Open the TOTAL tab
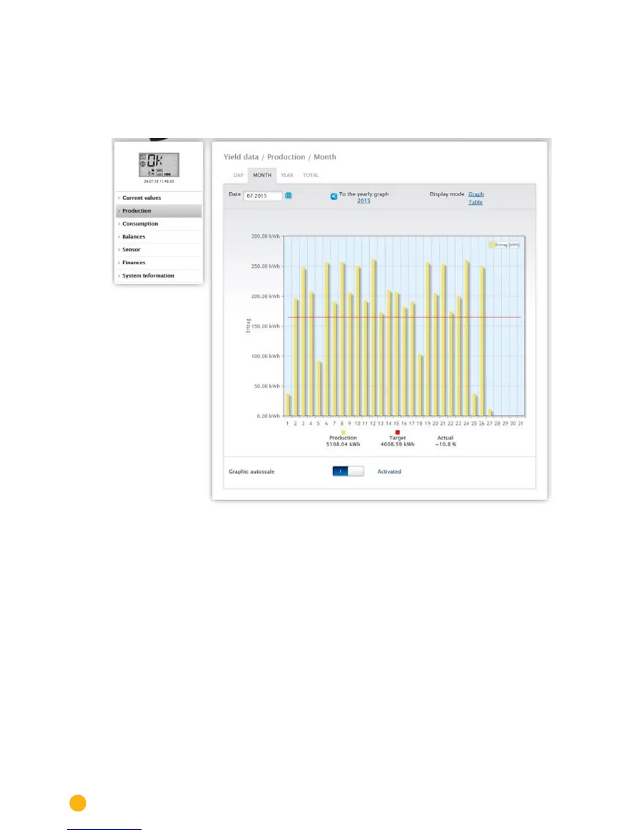The height and width of the screenshot is (834, 644). 310,175
